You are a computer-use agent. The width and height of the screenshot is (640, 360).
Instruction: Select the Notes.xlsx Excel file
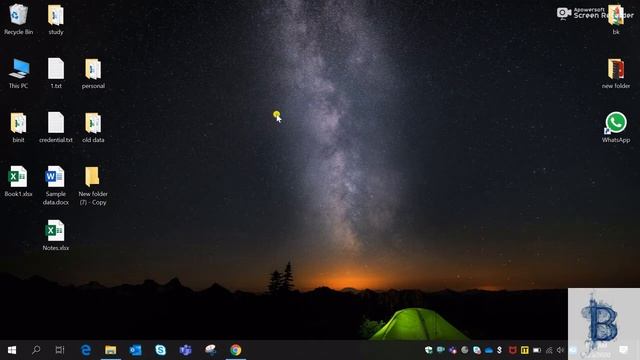point(56,235)
